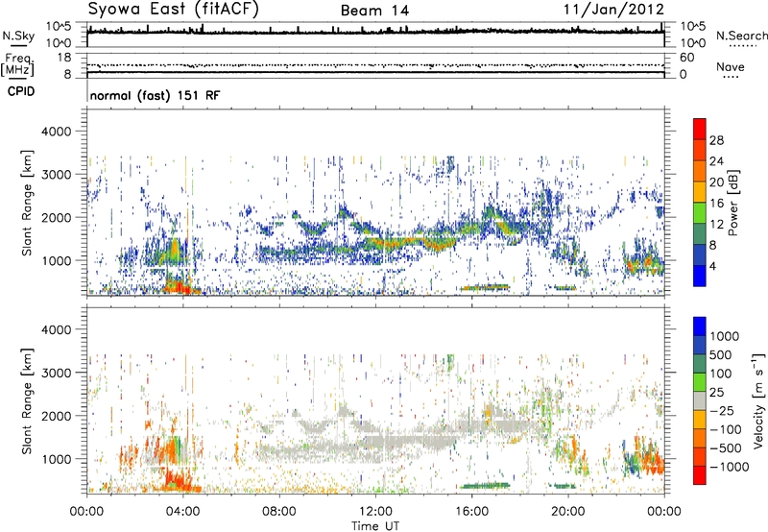Click the "-100" label on velocity color bar
Viewport: 768px width, 532px height.
coord(726,429)
